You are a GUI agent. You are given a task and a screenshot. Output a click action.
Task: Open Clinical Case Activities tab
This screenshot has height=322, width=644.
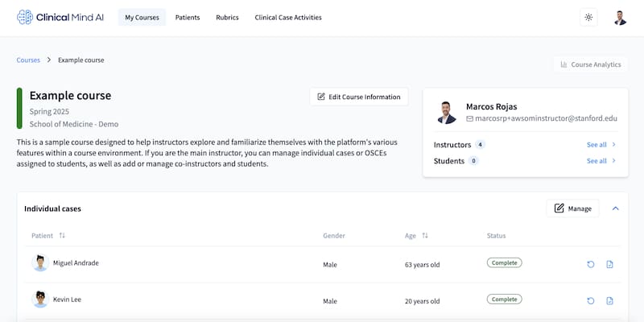[x=287, y=17]
